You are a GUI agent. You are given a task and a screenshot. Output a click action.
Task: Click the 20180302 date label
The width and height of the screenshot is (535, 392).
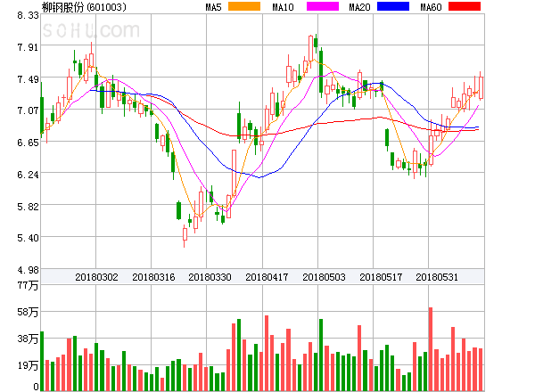tap(96, 277)
